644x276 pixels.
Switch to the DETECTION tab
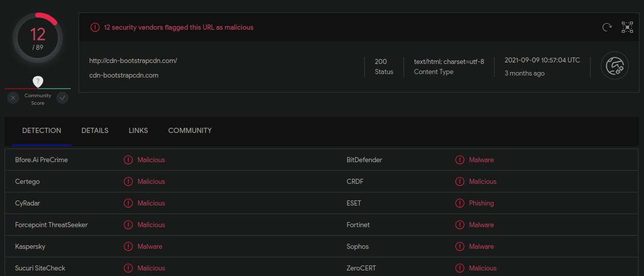(42, 130)
